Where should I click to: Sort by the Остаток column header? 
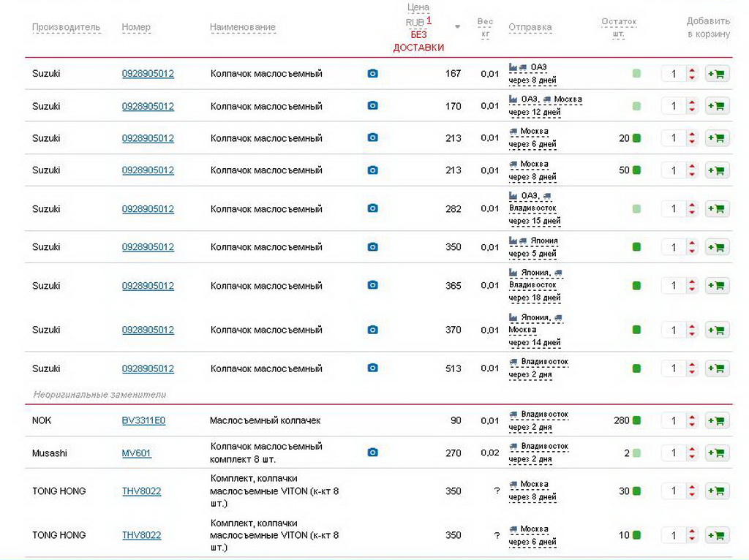coord(619,22)
